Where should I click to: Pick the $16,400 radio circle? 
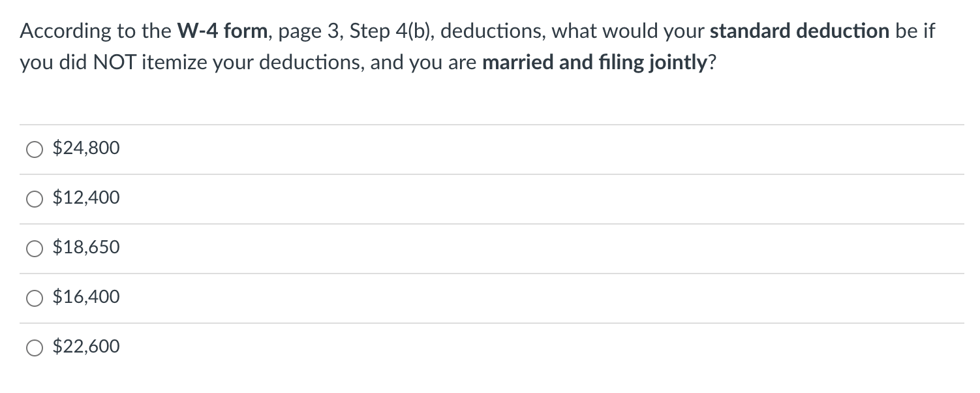[35, 298]
